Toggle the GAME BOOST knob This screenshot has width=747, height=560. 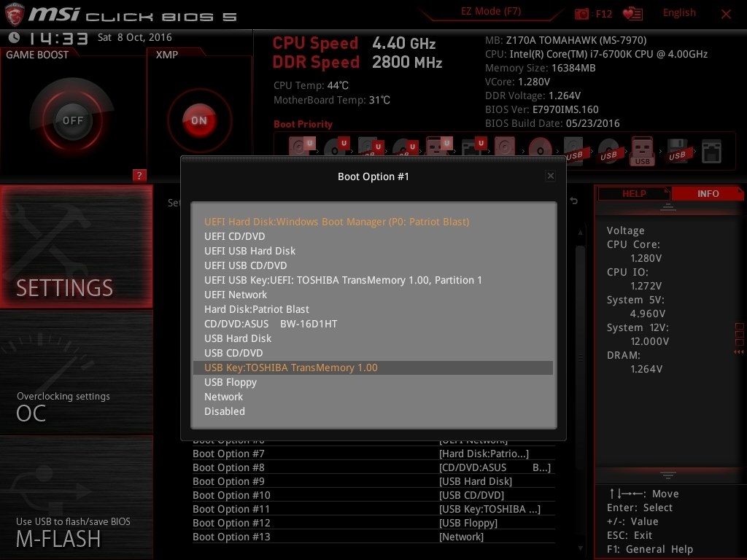[x=72, y=120]
